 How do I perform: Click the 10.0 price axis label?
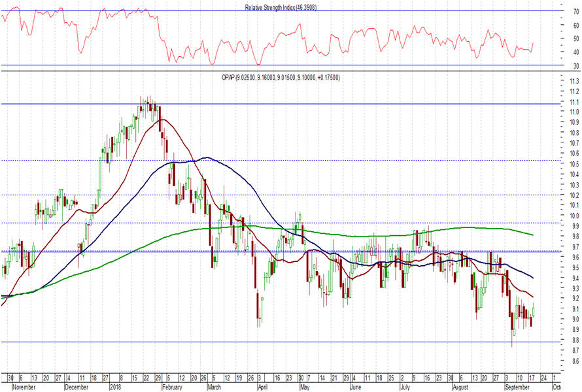click(574, 216)
